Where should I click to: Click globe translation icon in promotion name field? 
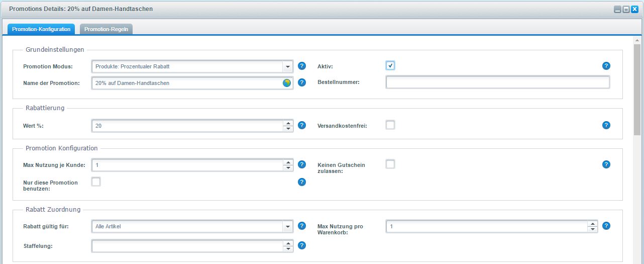point(287,83)
